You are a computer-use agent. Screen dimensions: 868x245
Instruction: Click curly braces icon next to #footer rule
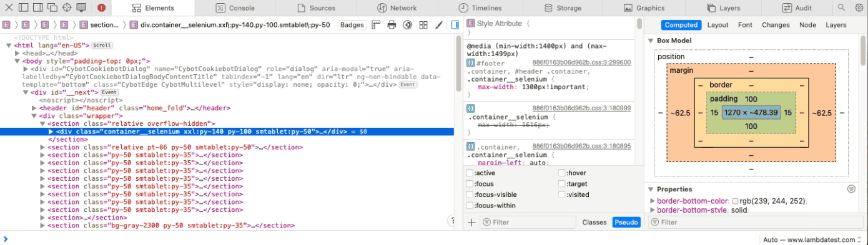(470, 63)
